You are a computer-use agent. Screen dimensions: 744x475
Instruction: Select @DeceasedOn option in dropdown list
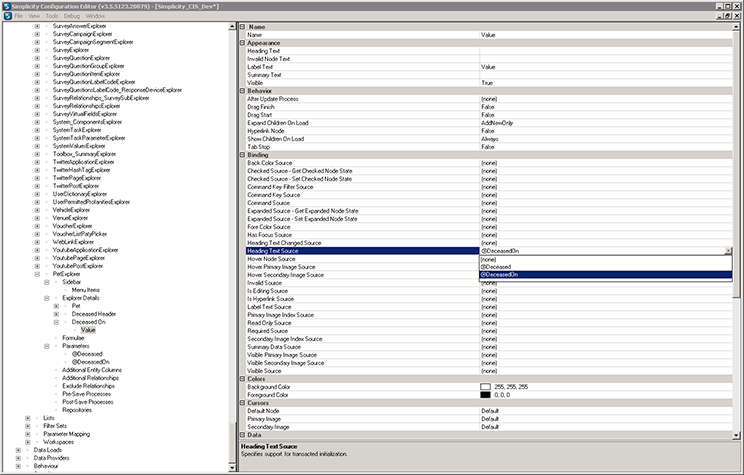[605, 275]
